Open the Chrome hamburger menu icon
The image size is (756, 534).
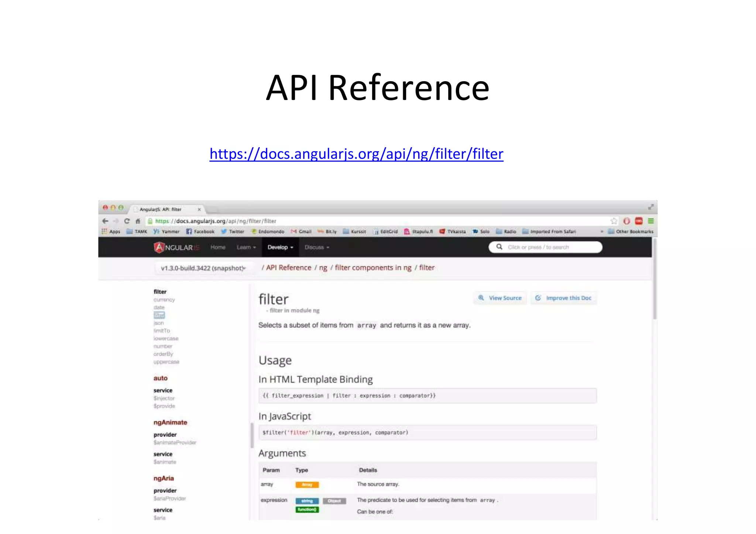[651, 221]
